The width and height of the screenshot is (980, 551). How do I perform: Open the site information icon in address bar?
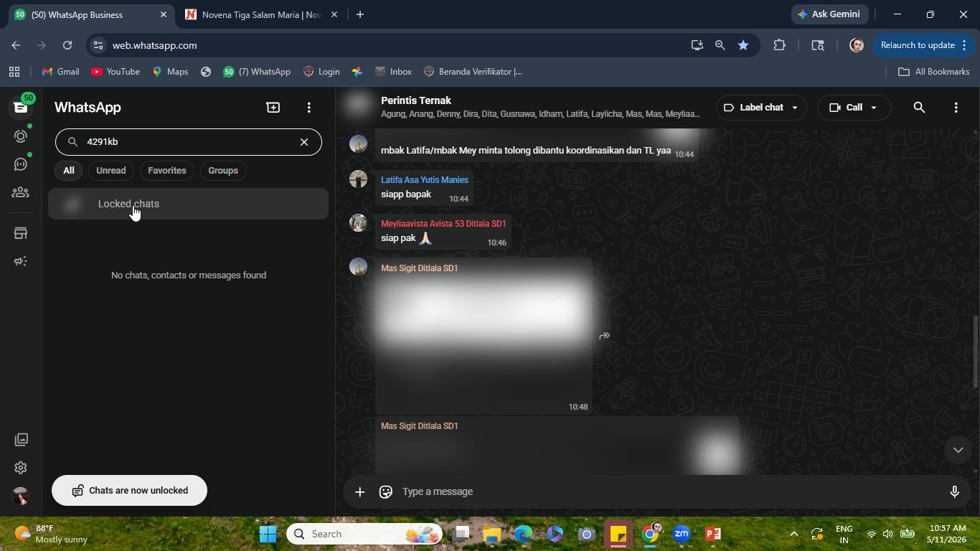tap(98, 45)
